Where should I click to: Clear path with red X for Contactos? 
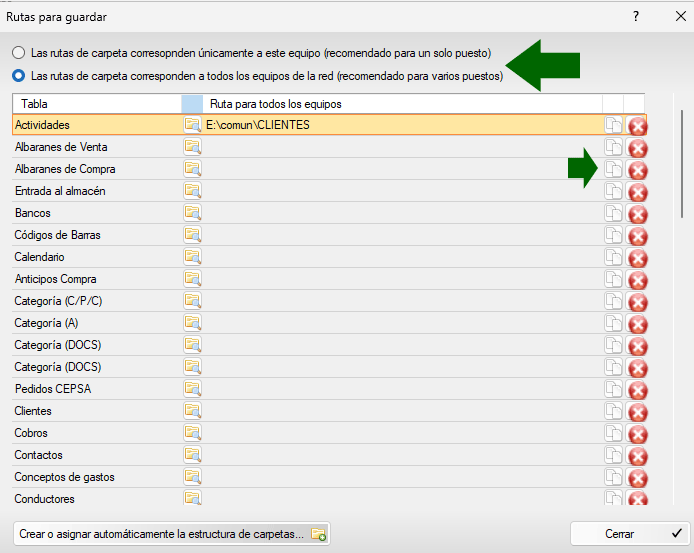click(636, 456)
